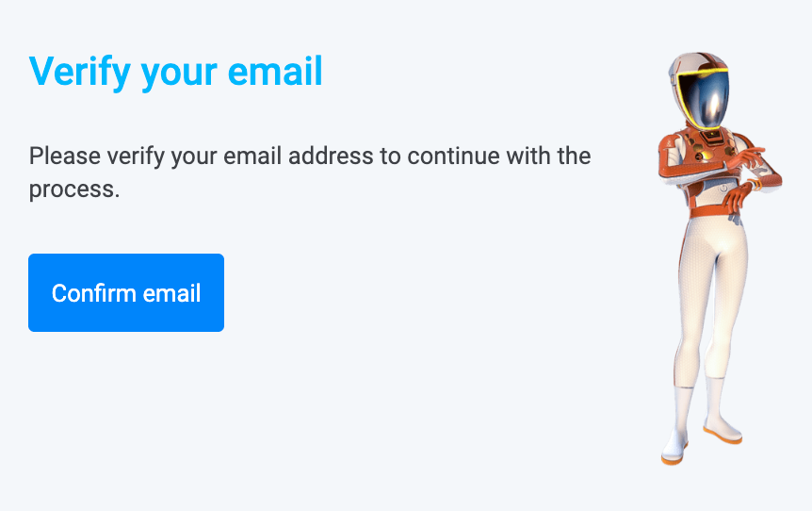
Task: Click the word "Verify" in the blue title
Action: click(x=80, y=73)
